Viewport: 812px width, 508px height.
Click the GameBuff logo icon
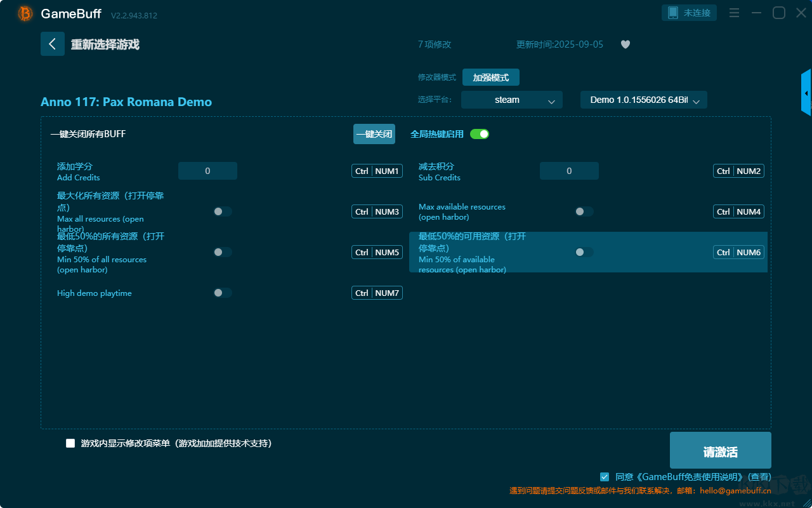coord(25,13)
